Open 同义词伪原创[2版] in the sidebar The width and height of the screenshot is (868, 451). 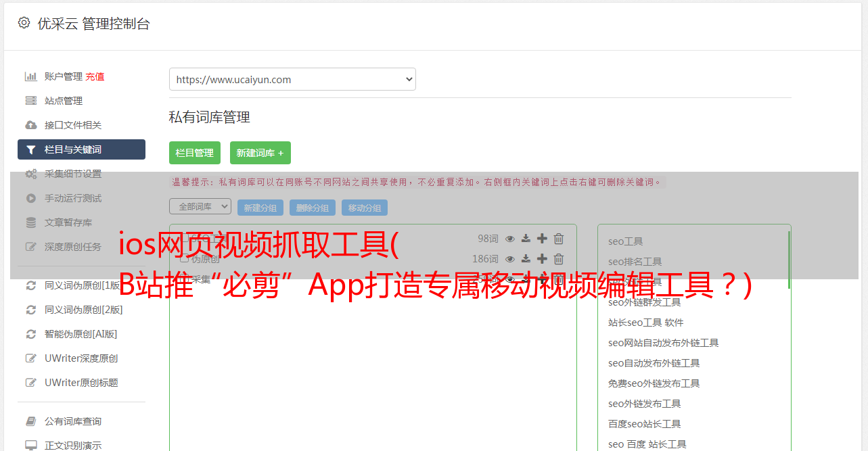84,309
